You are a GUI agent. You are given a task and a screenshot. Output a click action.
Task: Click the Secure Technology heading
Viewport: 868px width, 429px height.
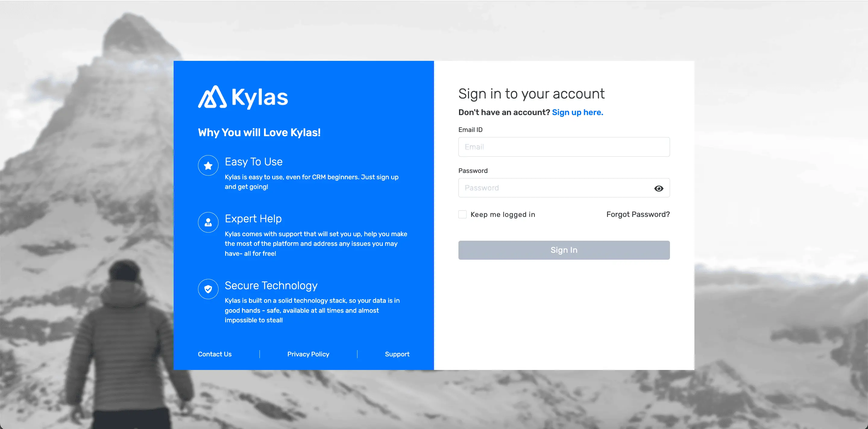tap(271, 286)
